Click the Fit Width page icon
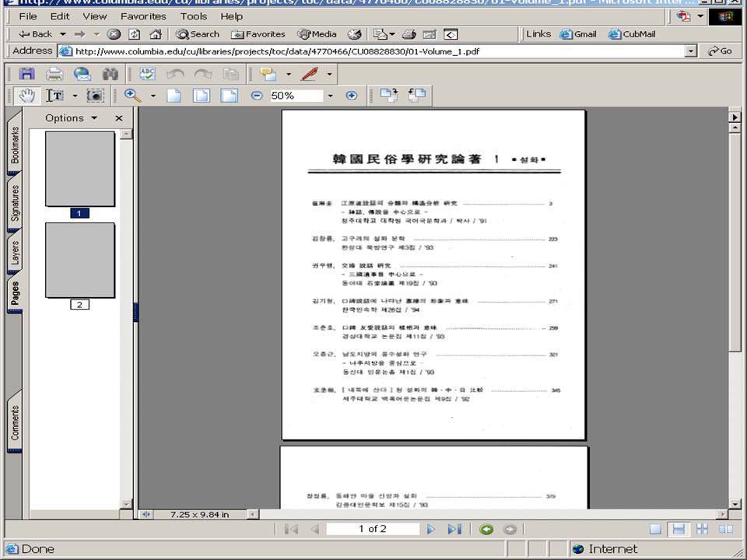The width and height of the screenshot is (747, 560). [x=229, y=96]
